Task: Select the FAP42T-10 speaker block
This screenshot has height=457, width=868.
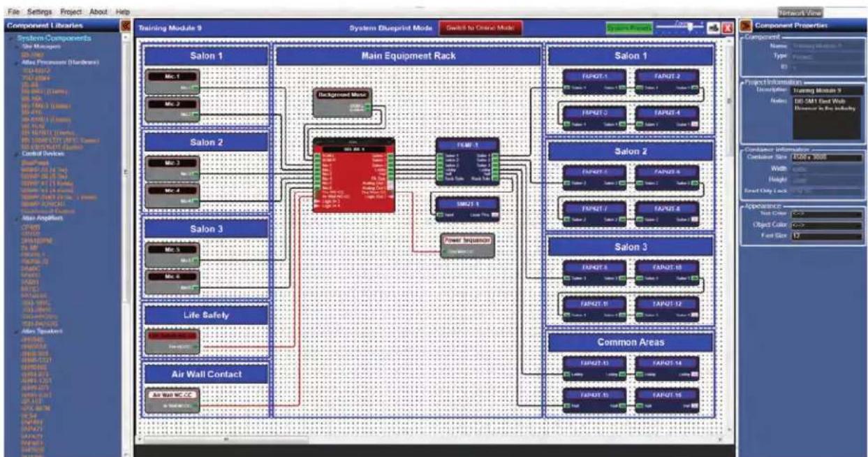Action: click(668, 273)
